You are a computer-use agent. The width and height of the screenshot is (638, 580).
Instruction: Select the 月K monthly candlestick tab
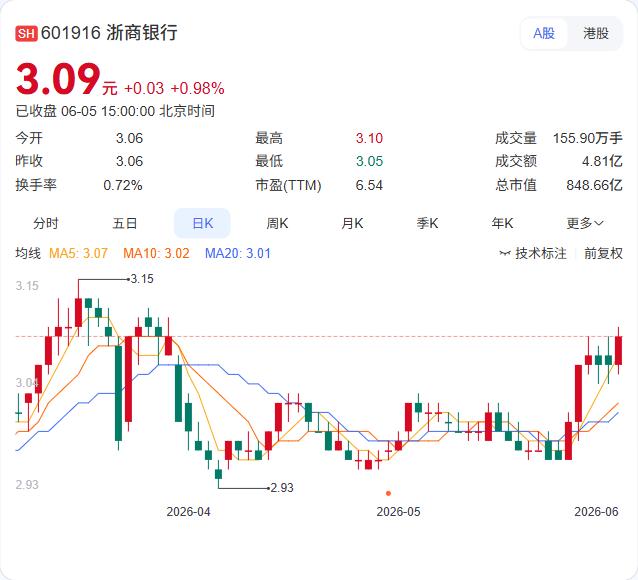click(x=352, y=223)
